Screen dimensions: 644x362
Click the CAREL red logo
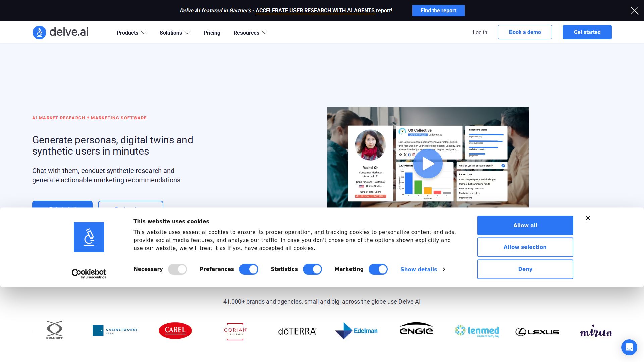click(175, 330)
